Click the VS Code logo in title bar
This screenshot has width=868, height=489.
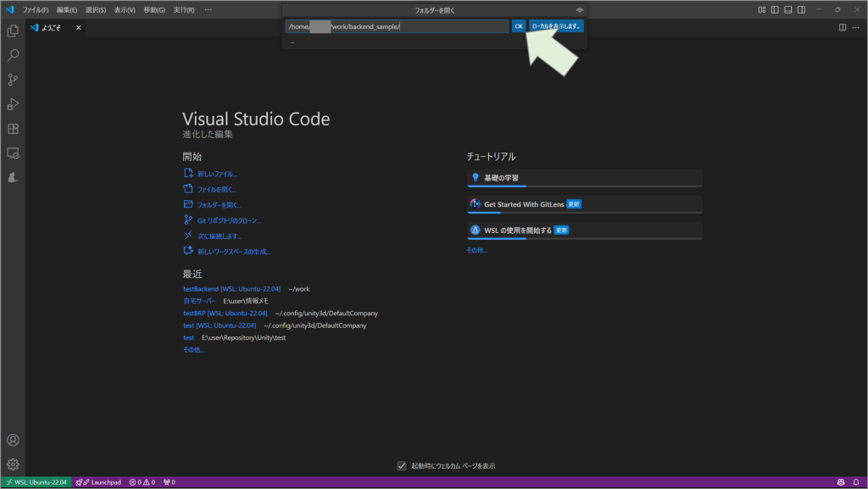click(9, 10)
